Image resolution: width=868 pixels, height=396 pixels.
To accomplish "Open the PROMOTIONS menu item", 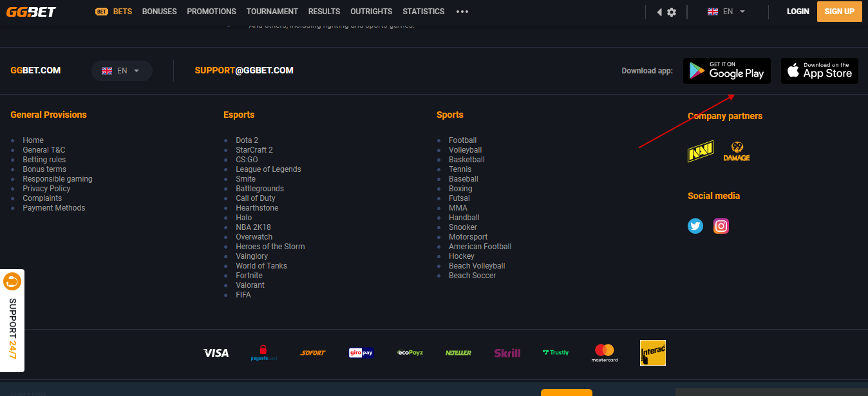I will tap(211, 12).
